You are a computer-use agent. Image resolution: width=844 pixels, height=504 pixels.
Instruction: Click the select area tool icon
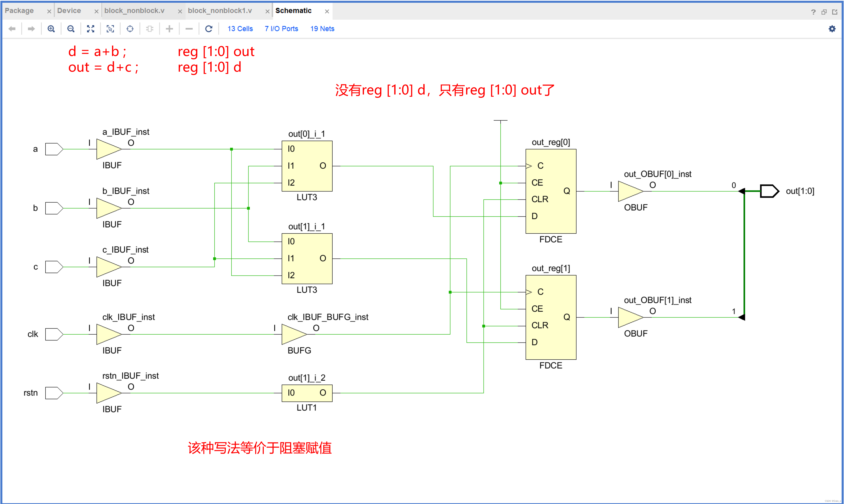110,29
